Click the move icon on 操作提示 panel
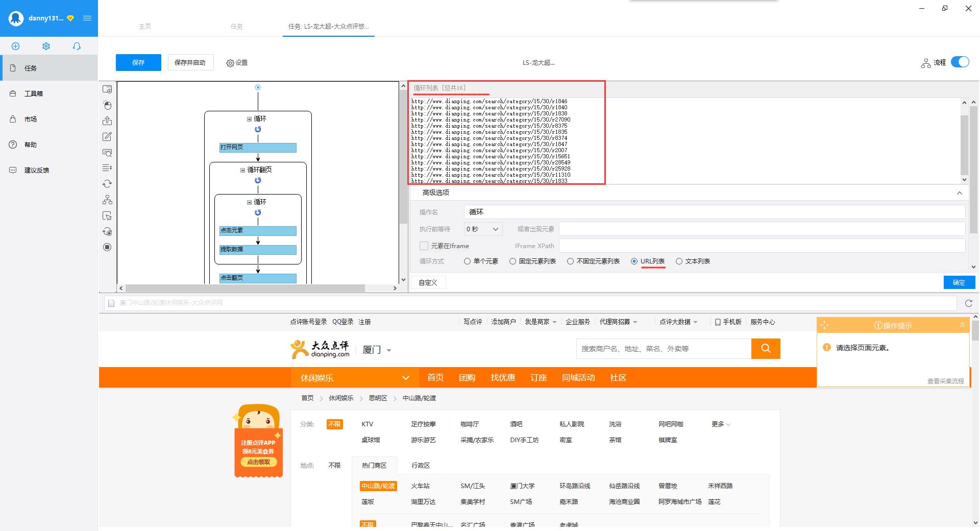This screenshot has width=980, height=531. (825, 325)
